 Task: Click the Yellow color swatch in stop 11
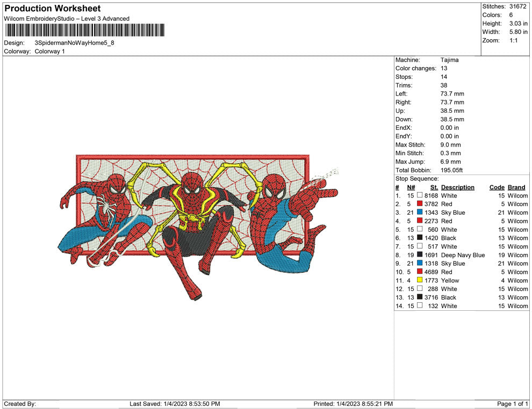pyautogui.click(x=420, y=280)
